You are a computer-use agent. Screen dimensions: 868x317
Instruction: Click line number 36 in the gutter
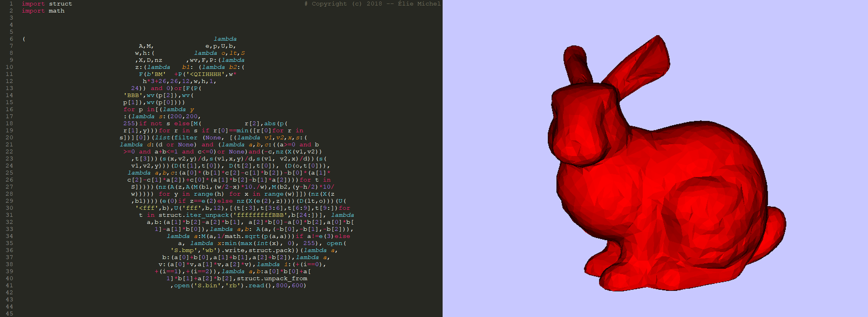tap(9, 250)
